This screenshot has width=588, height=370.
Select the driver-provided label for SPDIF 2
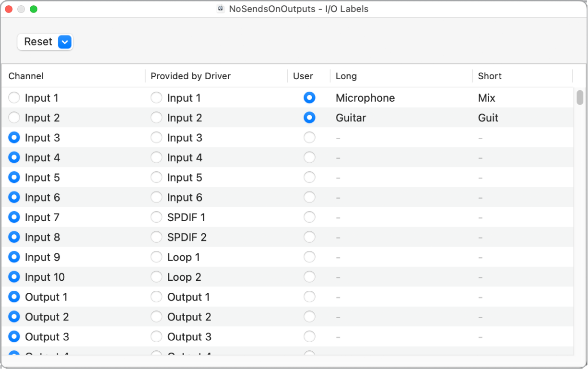coord(156,237)
